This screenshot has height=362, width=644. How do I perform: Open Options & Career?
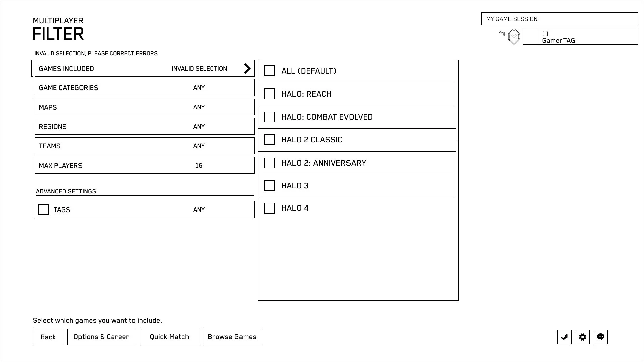click(x=102, y=337)
